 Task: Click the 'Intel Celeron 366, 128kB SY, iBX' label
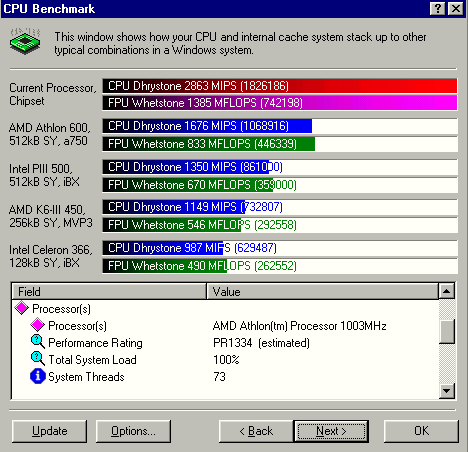coord(51,256)
